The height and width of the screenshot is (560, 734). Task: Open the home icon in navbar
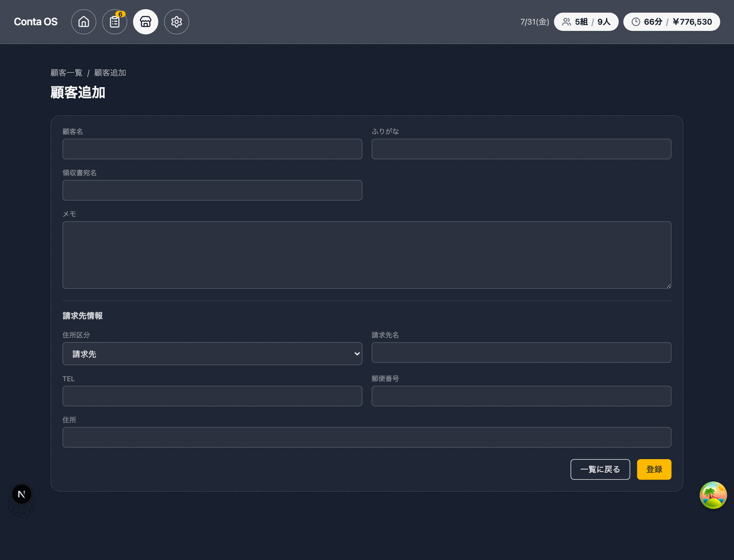[84, 22]
